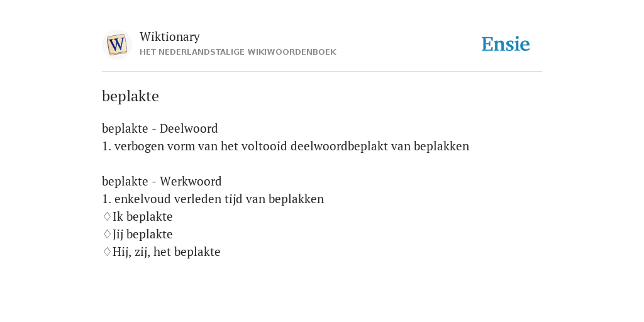Click the word Werkwoord
The image size is (644, 322).
(191, 181)
